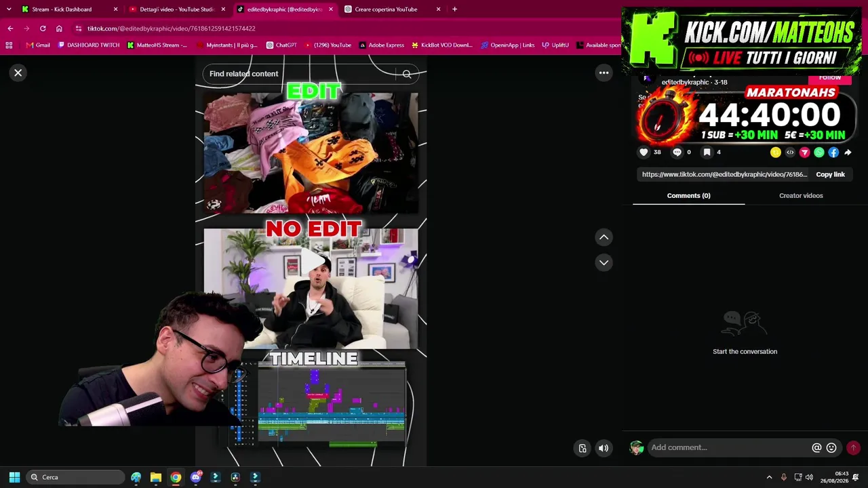Open more share options arrow
This screenshot has width=868, height=488.
click(848, 152)
